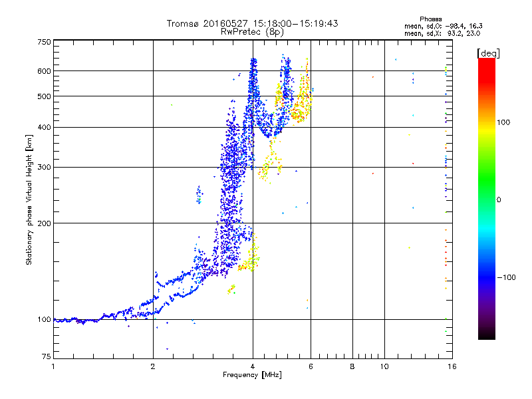Pick the green zero-degree band of the colorbar
The height and width of the screenshot is (399, 532).
487,199
